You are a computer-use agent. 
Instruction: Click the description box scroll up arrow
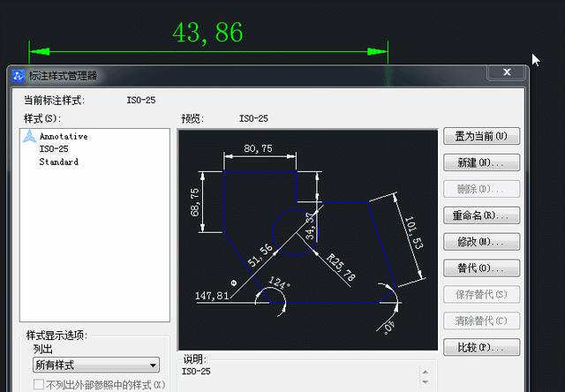[x=426, y=372]
